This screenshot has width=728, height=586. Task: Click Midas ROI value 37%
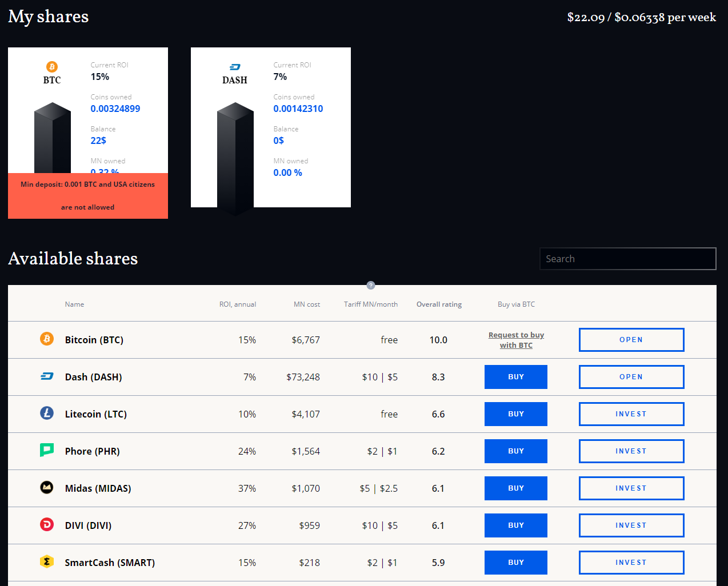(247, 488)
